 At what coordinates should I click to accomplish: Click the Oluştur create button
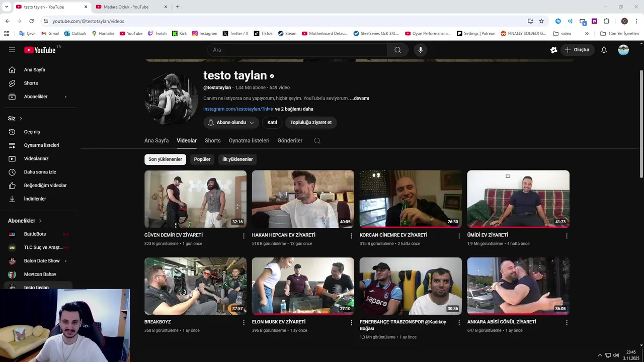577,50
